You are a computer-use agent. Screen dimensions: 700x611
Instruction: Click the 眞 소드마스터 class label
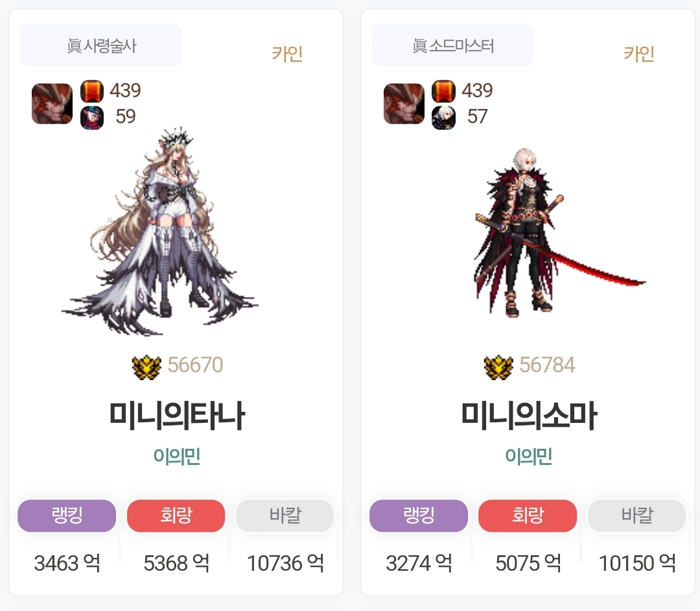pyautogui.click(x=452, y=45)
